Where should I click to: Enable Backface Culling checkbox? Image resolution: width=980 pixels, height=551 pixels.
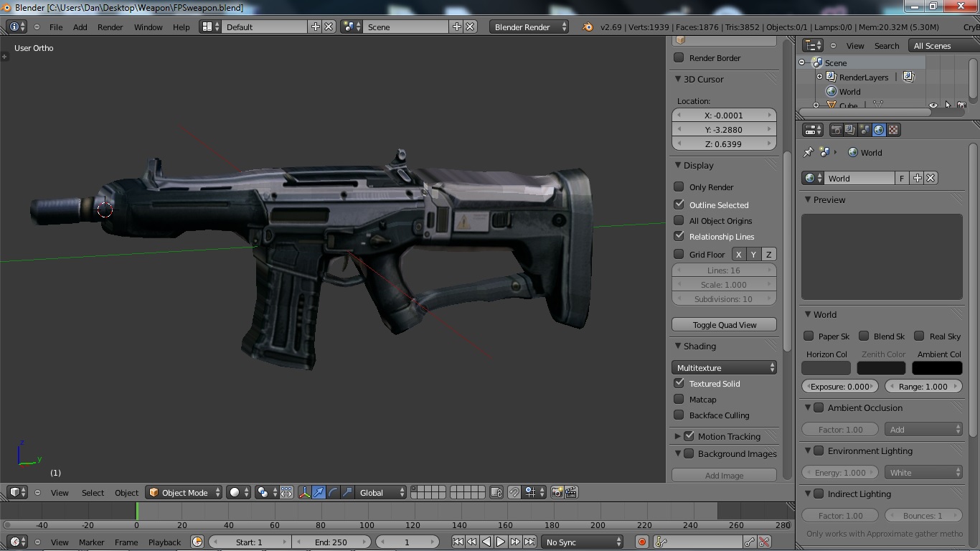coord(679,415)
